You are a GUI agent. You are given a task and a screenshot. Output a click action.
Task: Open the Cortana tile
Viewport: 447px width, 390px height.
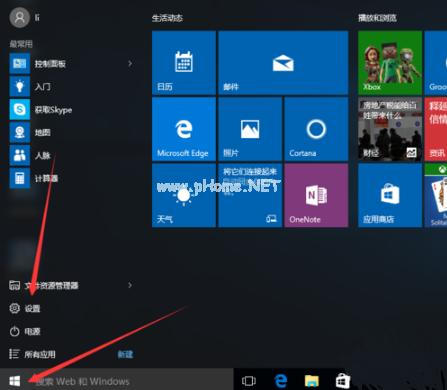coord(316,129)
